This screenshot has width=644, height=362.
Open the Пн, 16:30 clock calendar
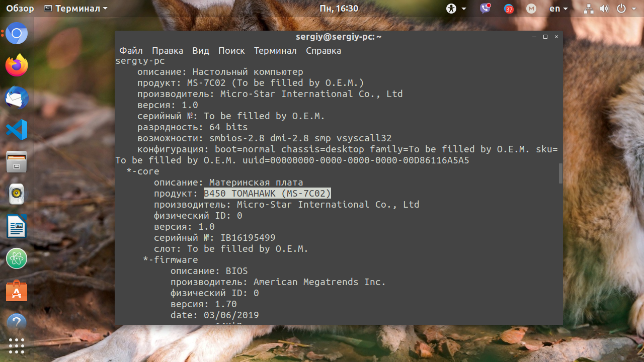[339, 9]
